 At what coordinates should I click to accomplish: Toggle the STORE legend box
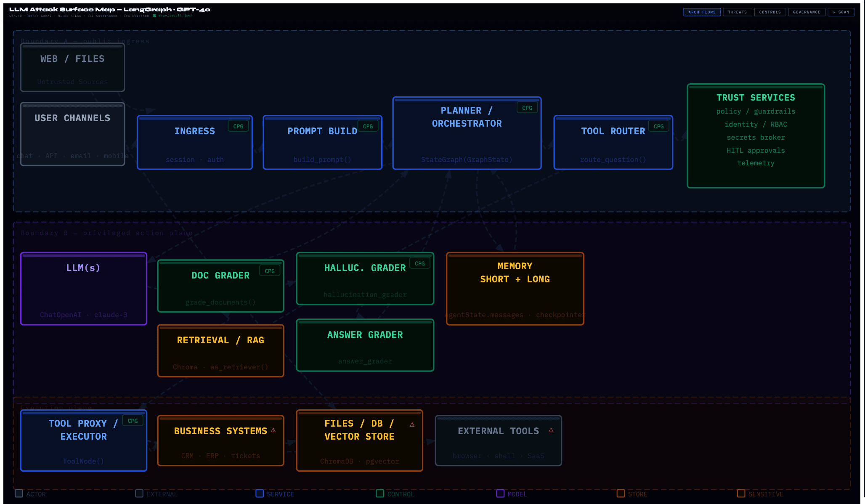621,493
